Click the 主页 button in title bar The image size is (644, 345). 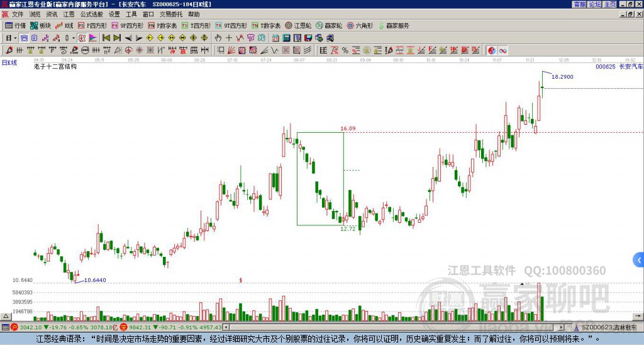pyautogui.click(x=609, y=4)
